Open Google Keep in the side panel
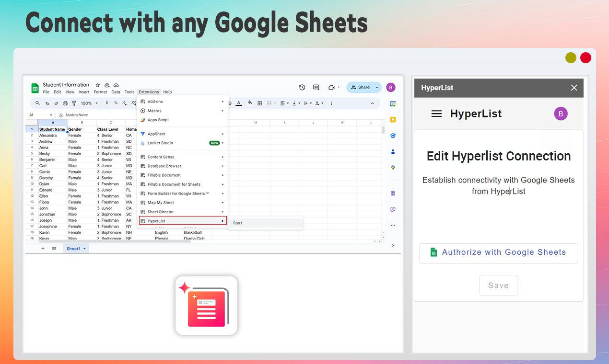 [x=393, y=120]
